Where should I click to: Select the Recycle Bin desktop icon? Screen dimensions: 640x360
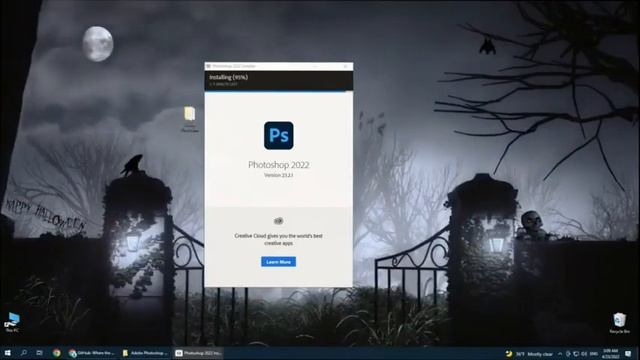[x=619, y=323]
